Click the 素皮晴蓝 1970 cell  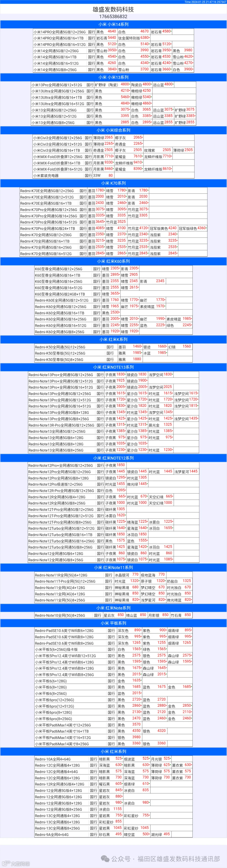[152, 306]
